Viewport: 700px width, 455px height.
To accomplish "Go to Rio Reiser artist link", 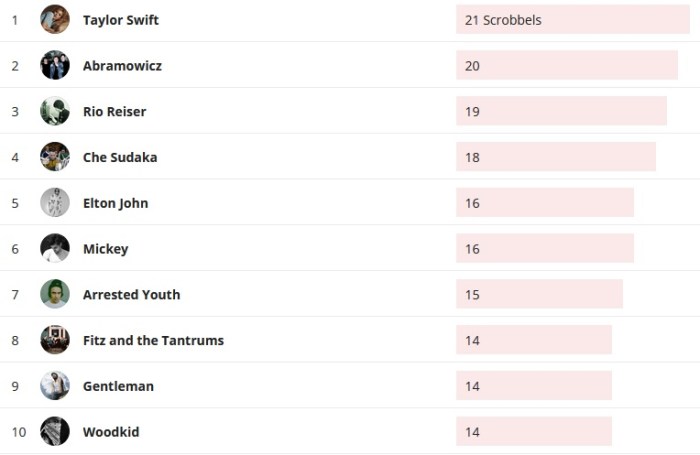I will point(114,111).
